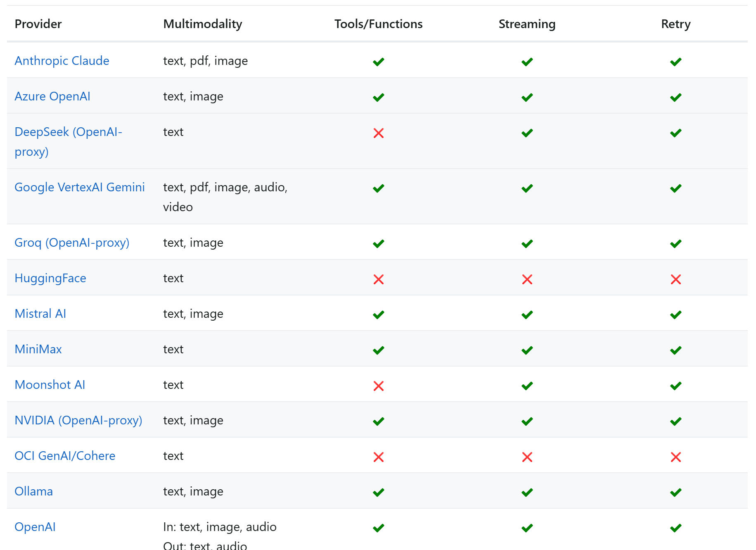Click Azure OpenAI Retry checkmark
This screenshot has height=550, width=756.
coord(676,98)
